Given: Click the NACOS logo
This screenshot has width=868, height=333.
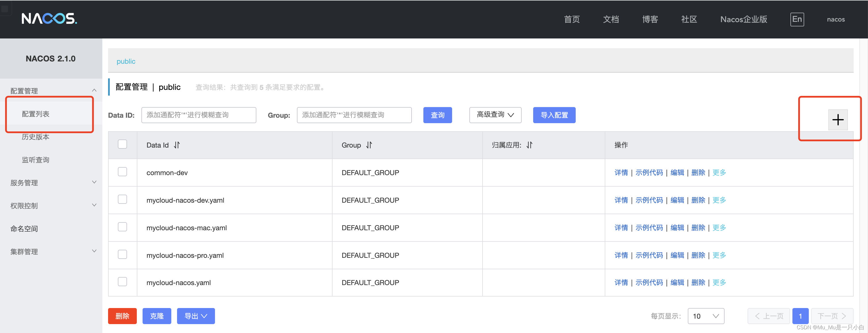Looking at the screenshot, I should click(x=49, y=19).
